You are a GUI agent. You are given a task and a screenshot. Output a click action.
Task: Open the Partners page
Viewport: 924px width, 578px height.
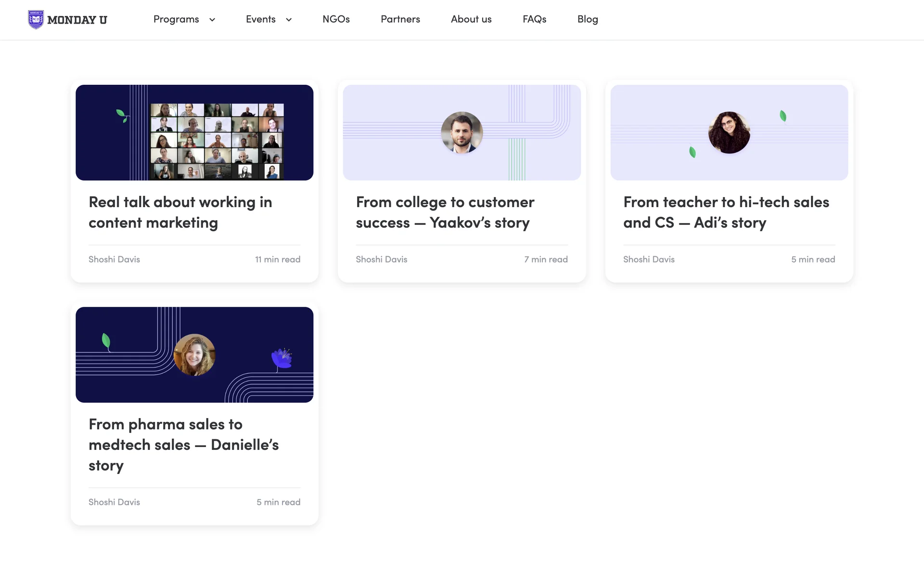pyautogui.click(x=400, y=19)
